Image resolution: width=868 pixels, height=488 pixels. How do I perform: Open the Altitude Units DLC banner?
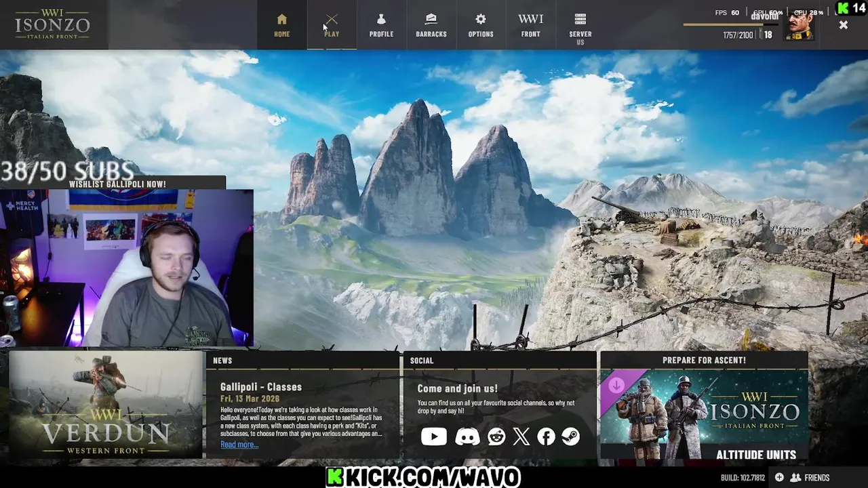click(x=704, y=415)
